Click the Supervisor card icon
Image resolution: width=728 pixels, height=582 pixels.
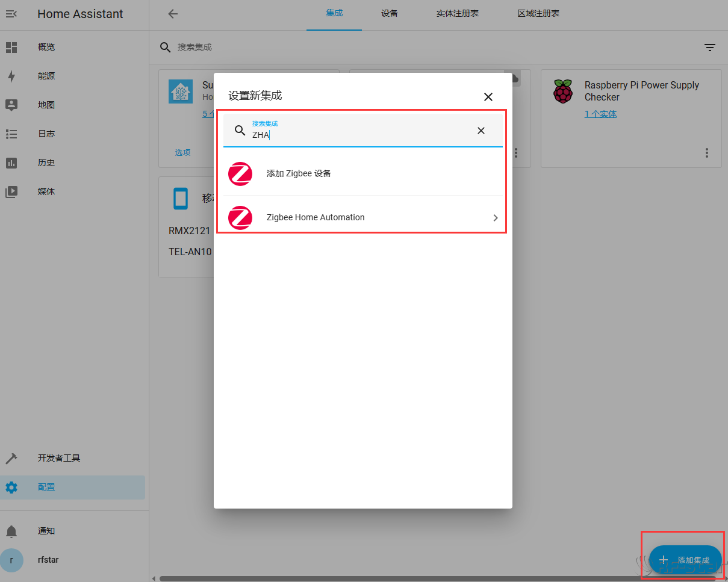pos(181,91)
